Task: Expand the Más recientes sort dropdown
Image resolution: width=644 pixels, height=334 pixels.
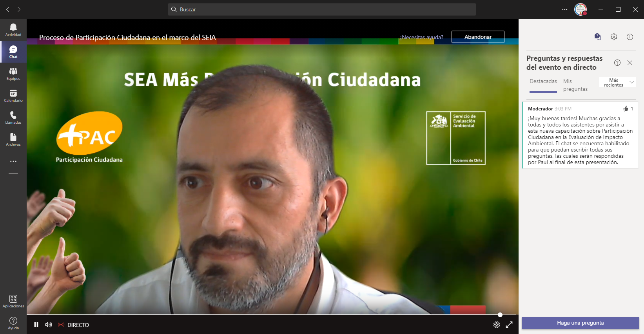Action: pyautogui.click(x=617, y=82)
